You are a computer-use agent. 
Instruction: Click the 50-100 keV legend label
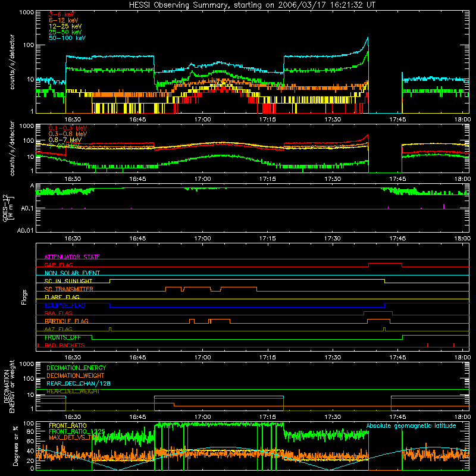click(x=67, y=38)
